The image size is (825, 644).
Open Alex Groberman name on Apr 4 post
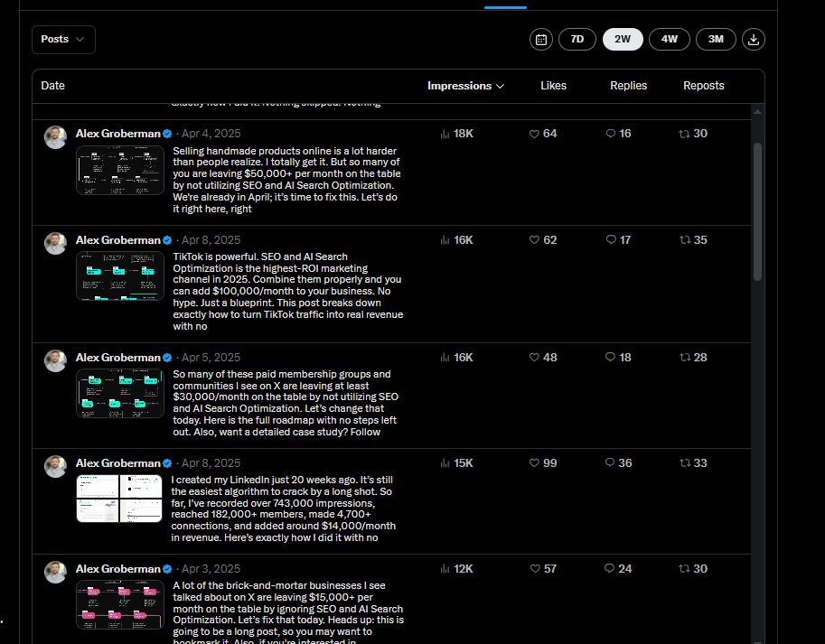click(x=117, y=134)
